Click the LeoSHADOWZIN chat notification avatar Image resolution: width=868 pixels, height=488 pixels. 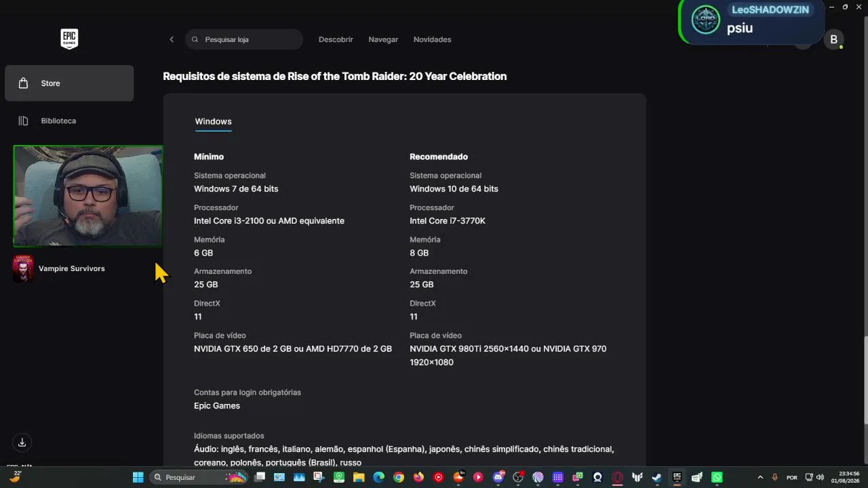pos(705,20)
